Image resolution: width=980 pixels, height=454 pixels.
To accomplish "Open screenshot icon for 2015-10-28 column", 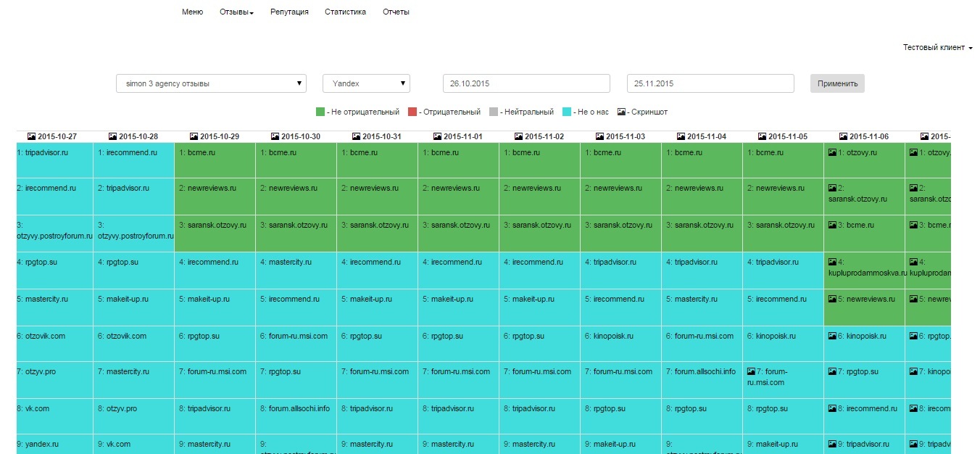I will point(112,136).
